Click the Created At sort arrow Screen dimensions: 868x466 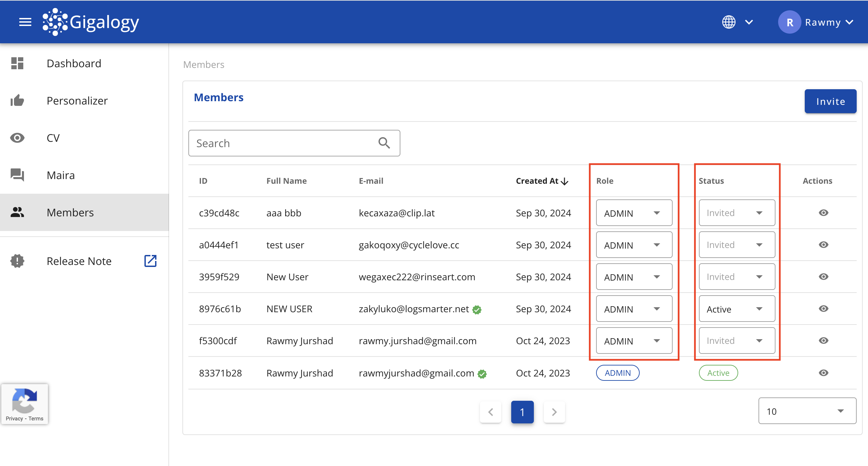565,181
